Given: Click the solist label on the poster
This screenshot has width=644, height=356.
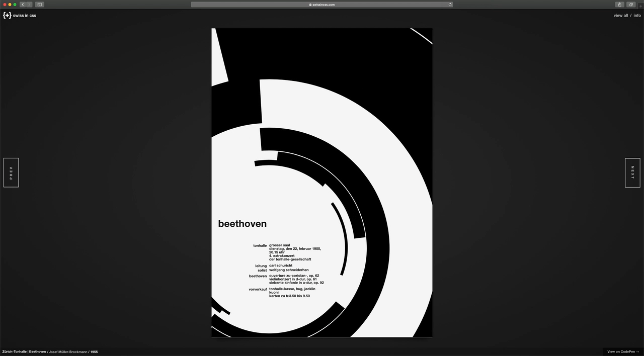Looking at the screenshot, I should click(262, 271).
